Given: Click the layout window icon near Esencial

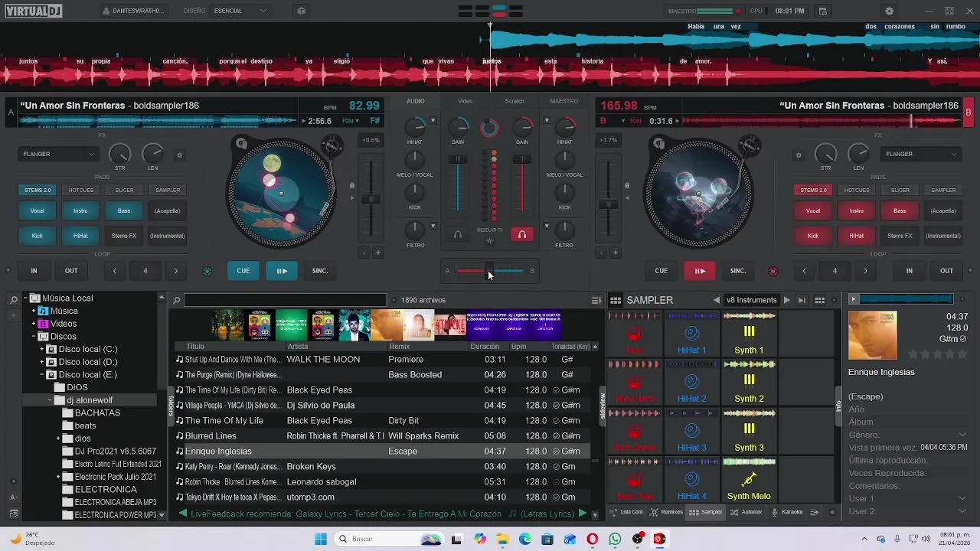Looking at the screenshot, I should pyautogui.click(x=301, y=11).
